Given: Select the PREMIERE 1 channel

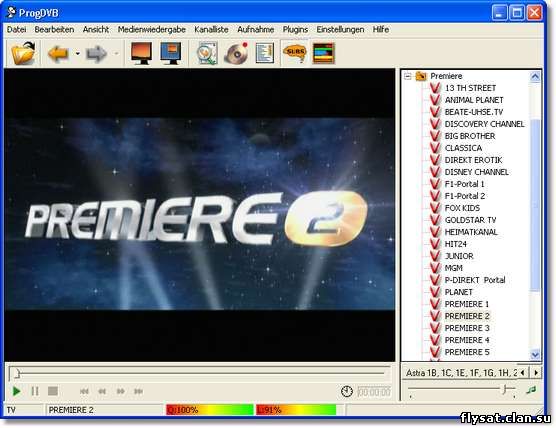Looking at the screenshot, I should [x=467, y=304].
